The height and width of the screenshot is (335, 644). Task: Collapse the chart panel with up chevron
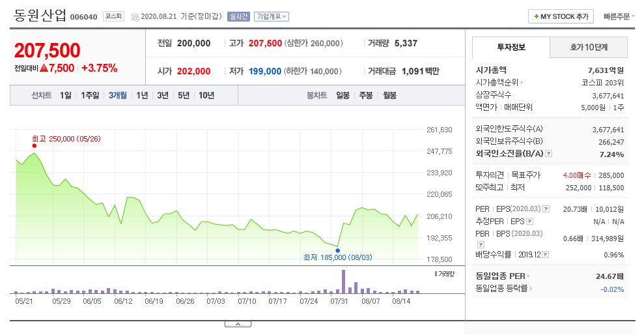(x=238, y=325)
